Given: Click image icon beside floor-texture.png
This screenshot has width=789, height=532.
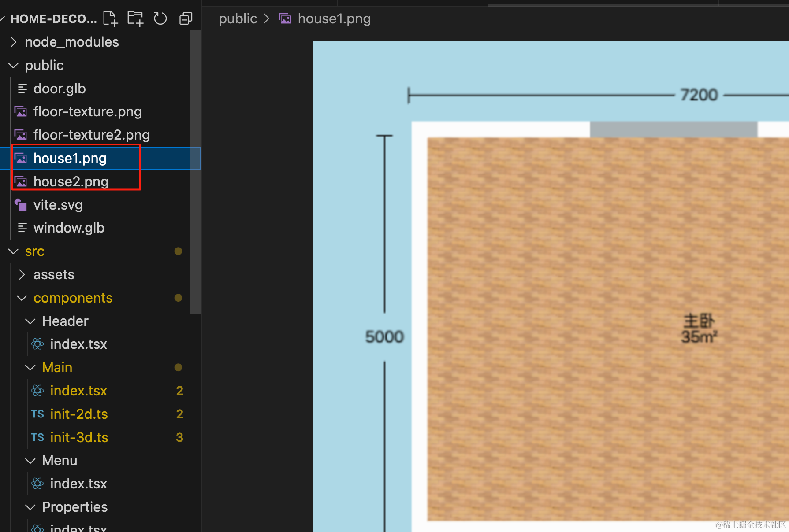Looking at the screenshot, I should (x=21, y=111).
